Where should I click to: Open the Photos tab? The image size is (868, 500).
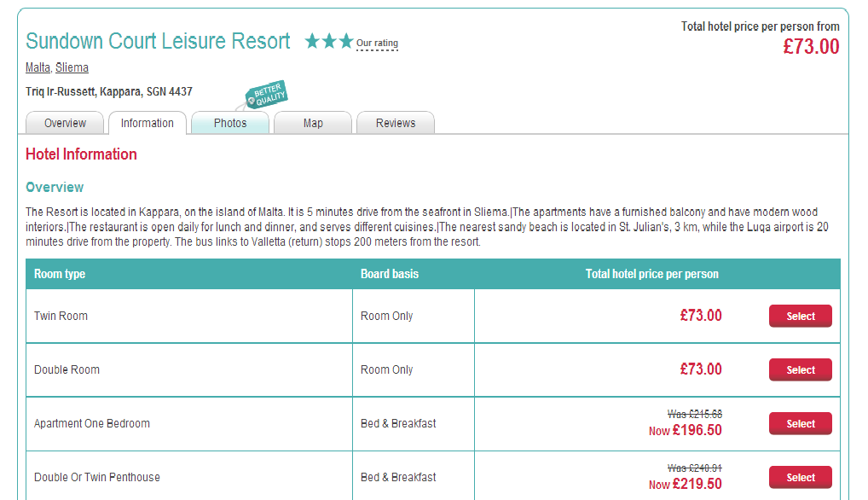(230, 123)
